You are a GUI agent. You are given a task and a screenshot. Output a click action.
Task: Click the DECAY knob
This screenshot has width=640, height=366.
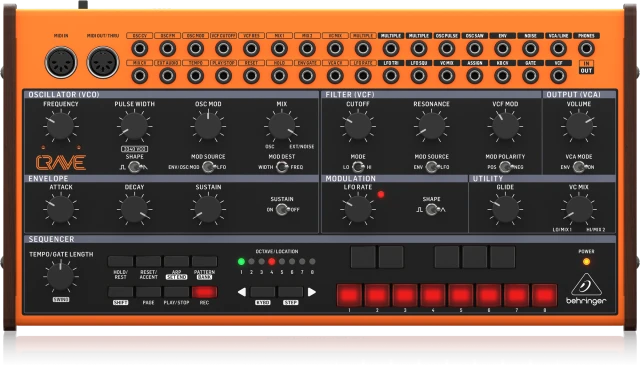pos(134,209)
